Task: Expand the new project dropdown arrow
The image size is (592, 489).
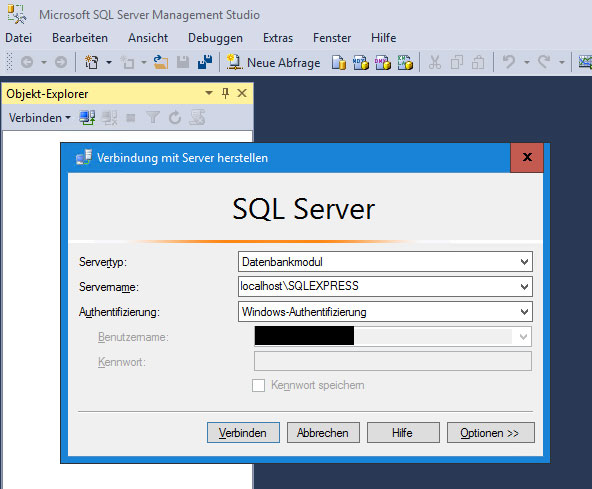Action: 109,62
